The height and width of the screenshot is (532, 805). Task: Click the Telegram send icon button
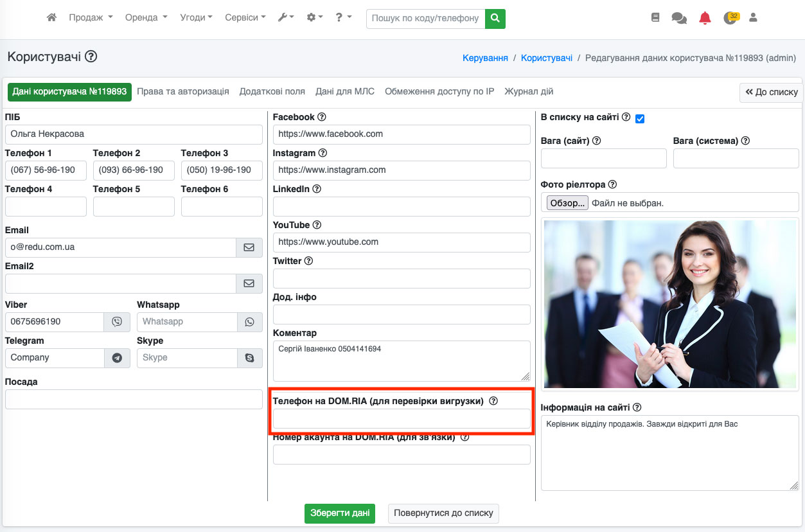pos(117,358)
